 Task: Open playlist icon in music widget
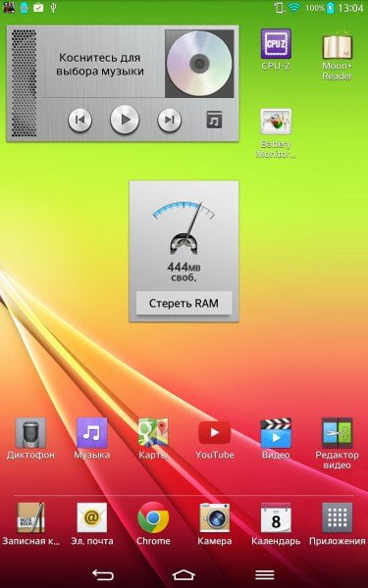(214, 120)
